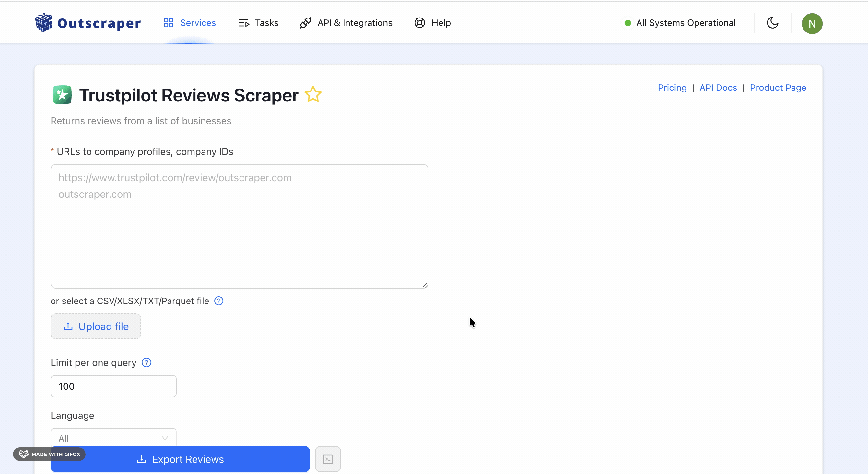Click inside the company URLs text area
This screenshot has width=868, height=474.
click(239, 226)
